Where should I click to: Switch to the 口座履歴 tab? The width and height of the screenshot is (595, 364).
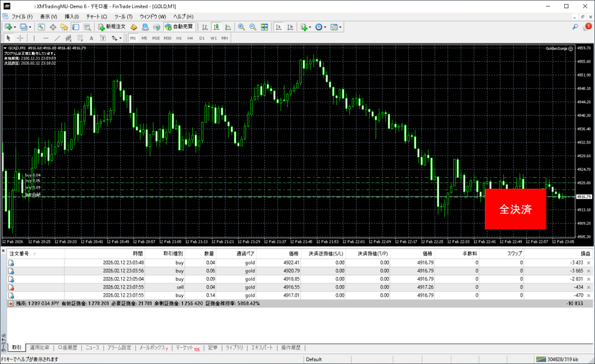point(67,348)
